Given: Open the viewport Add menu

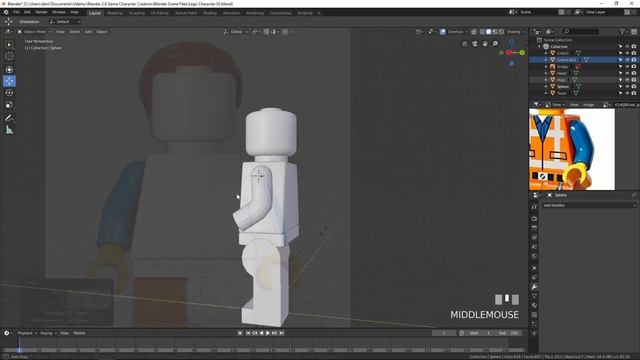Looking at the screenshot, I should tap(88, 32).
